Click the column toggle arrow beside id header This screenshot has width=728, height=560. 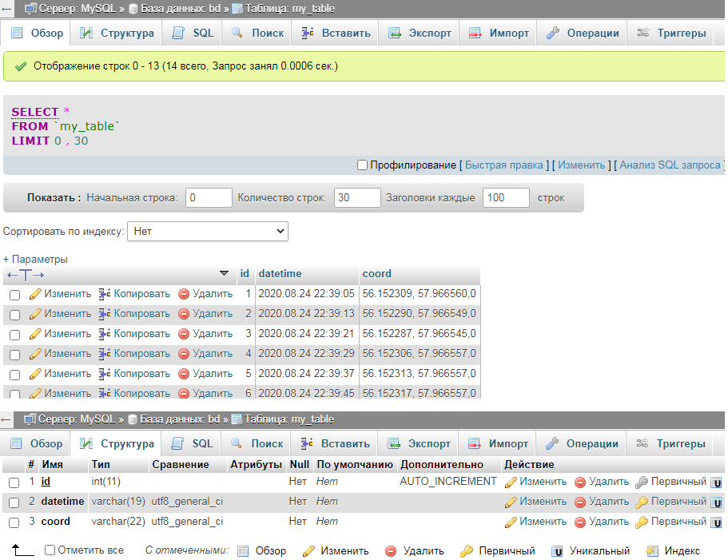[224, 274]
